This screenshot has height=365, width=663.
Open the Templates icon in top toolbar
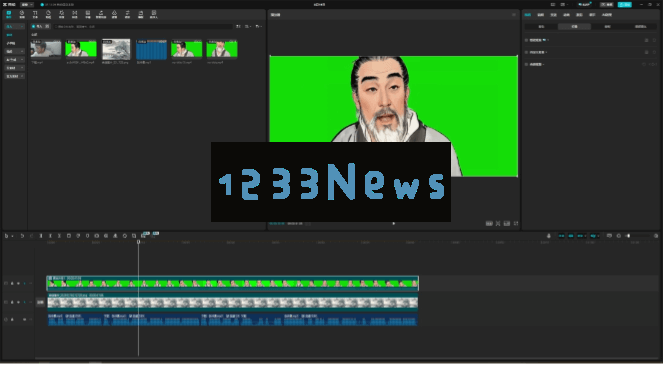pos(140,14)
